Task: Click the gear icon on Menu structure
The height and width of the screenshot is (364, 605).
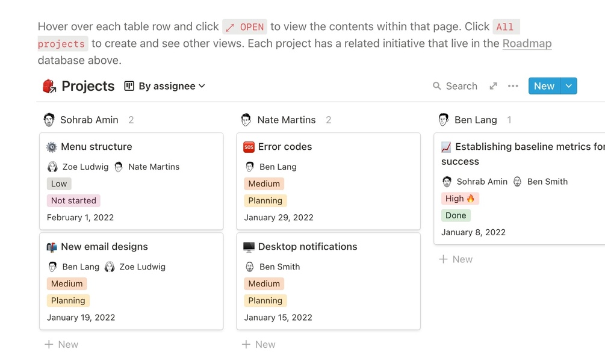Action: 52,147
